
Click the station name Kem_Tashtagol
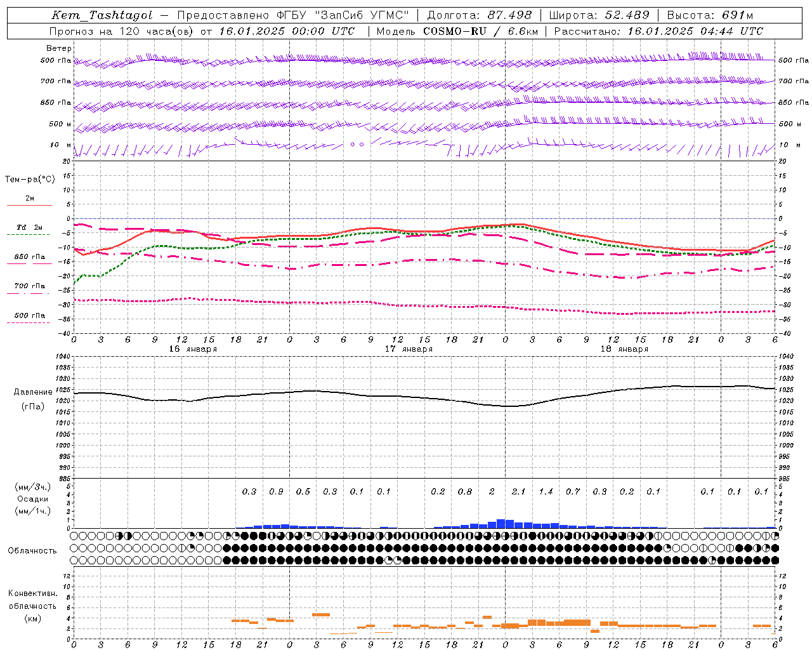(x=102, y=15)
